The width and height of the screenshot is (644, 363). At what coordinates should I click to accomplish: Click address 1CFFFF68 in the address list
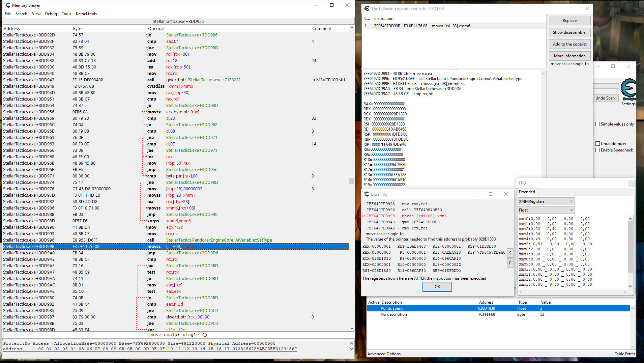(486, 314)
